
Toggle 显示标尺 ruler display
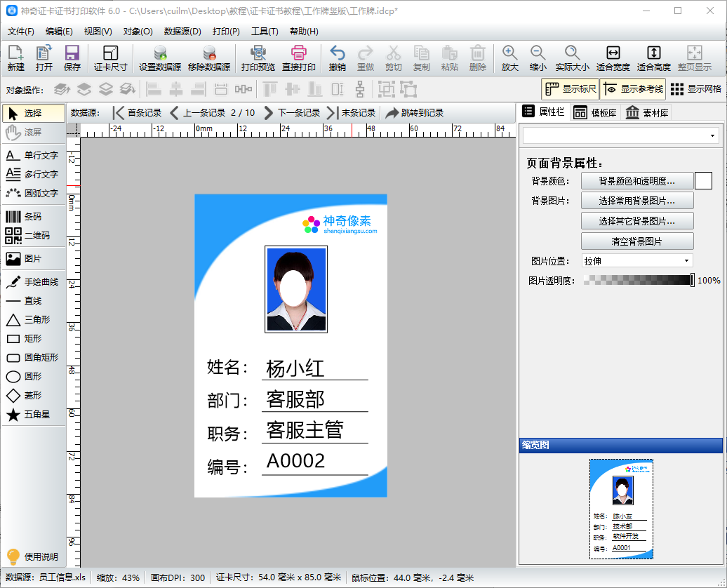point(572,89)
